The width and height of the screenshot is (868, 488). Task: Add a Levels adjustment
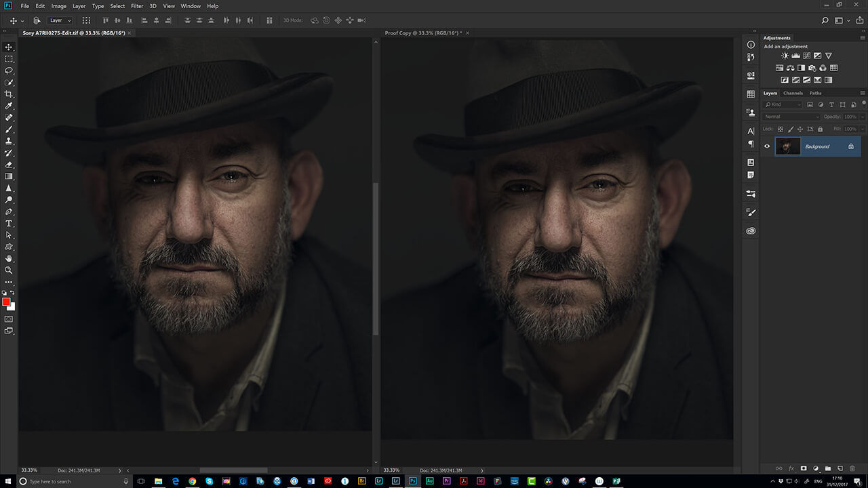795,56
